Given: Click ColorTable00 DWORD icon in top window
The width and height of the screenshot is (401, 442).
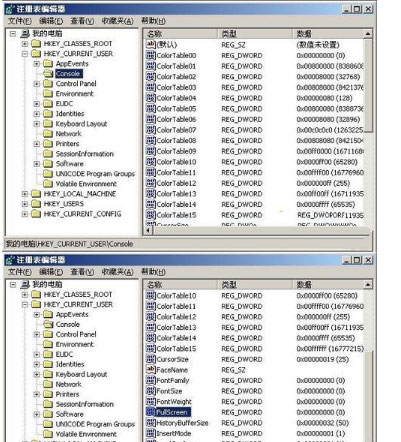Looking at the screenshot, I should [x=151, y=55].
